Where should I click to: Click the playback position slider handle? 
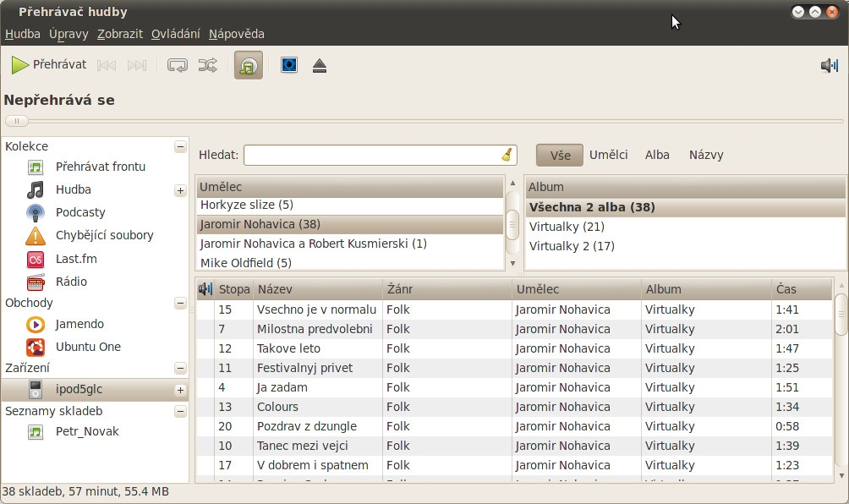click(x=17, y=121)
